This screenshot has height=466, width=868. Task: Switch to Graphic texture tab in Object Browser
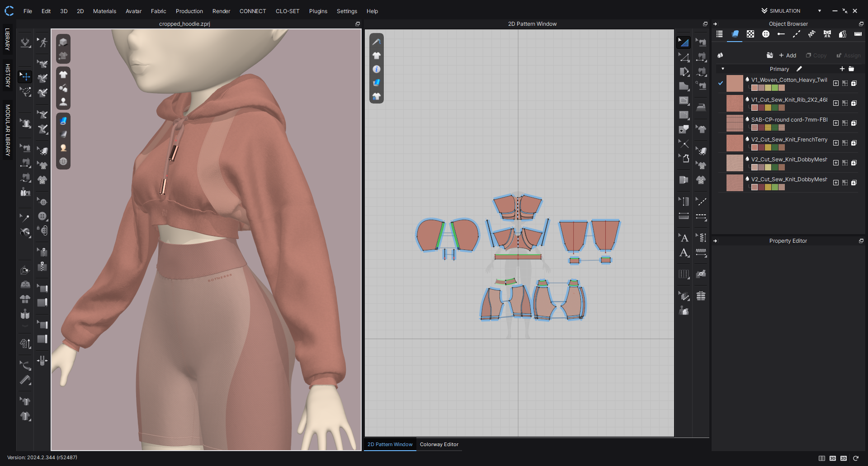point(750,34)
